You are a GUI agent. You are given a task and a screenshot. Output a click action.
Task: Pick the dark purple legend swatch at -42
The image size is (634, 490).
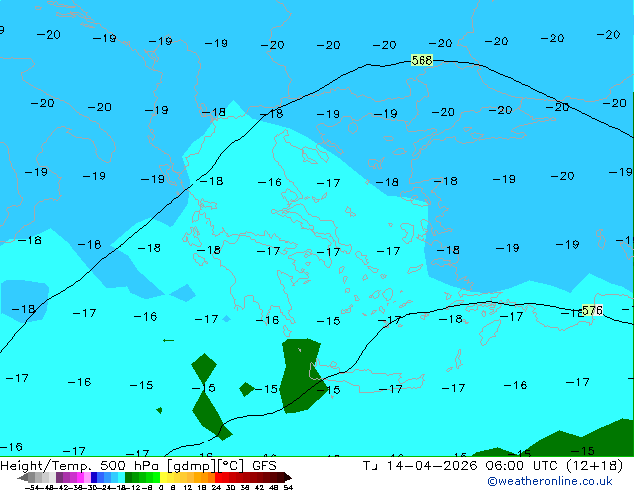59,477
